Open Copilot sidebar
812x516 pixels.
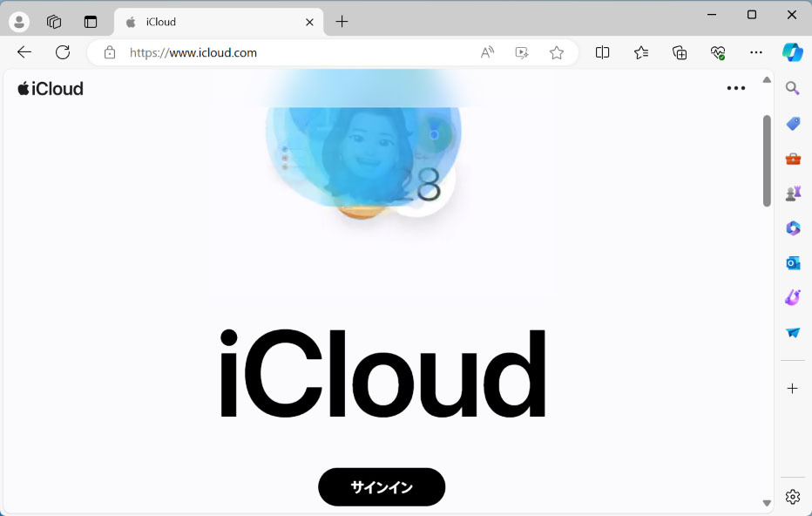tap(792, 52)
